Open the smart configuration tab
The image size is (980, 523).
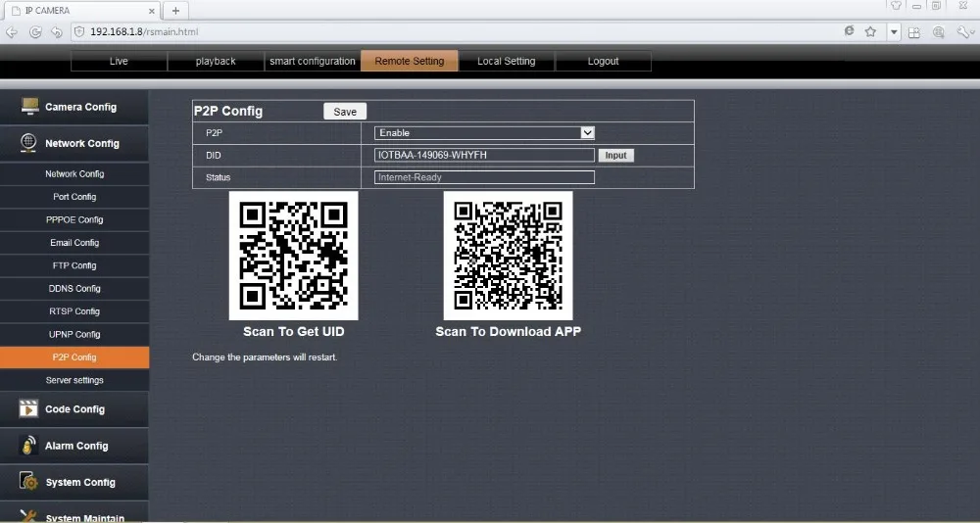click(x=313, y=62)
